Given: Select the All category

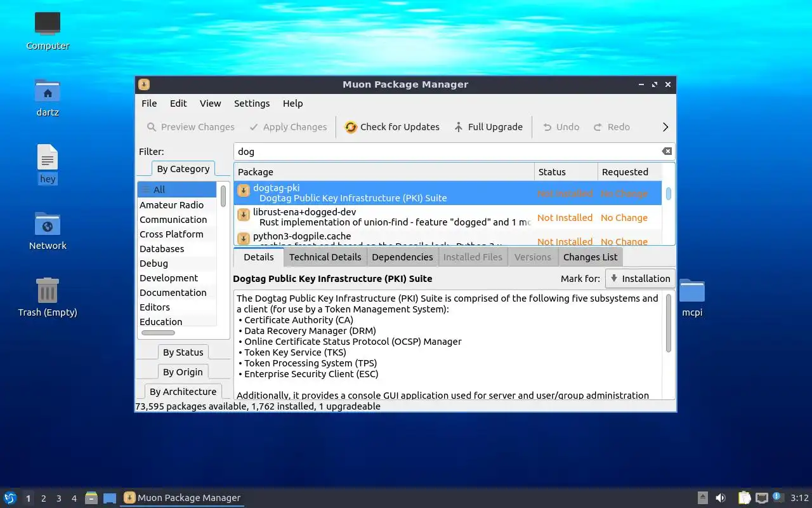Looking at the screenshot, I should [x=177, y=190].
